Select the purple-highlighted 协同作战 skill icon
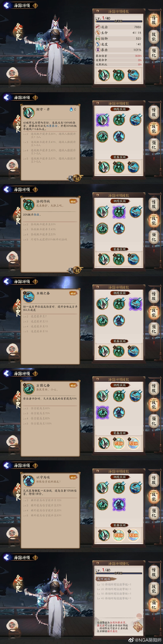Image resolution: width=163 pixels, height=644 pixels. (119, 212)
